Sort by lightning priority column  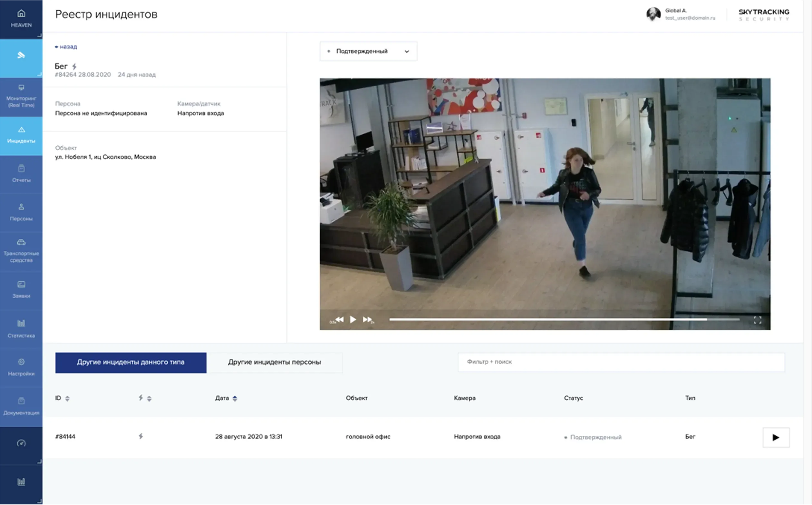(145, 398)
